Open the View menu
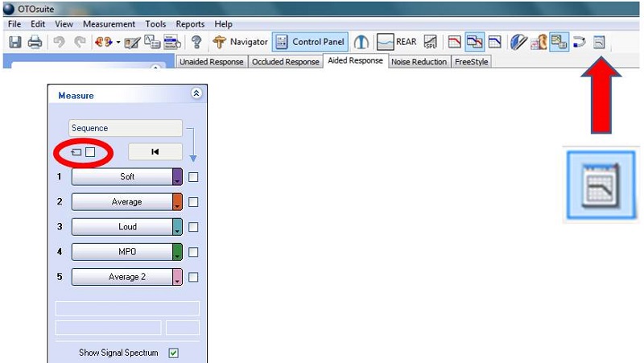The image size is (644, 363). pyautogui.click(x=64, y=24)
